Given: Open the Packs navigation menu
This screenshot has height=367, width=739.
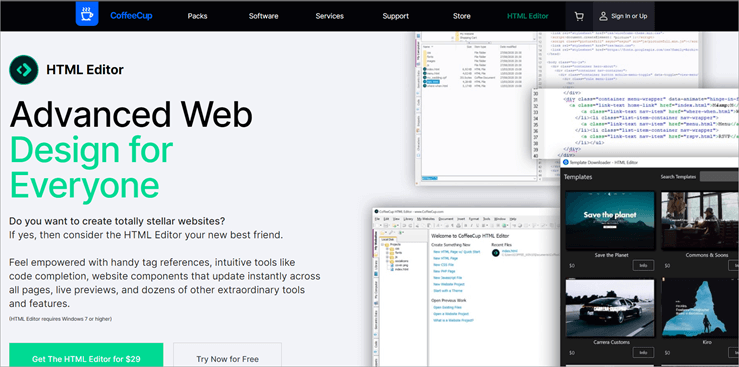Looking at the screenshot, I should [197, 16].
